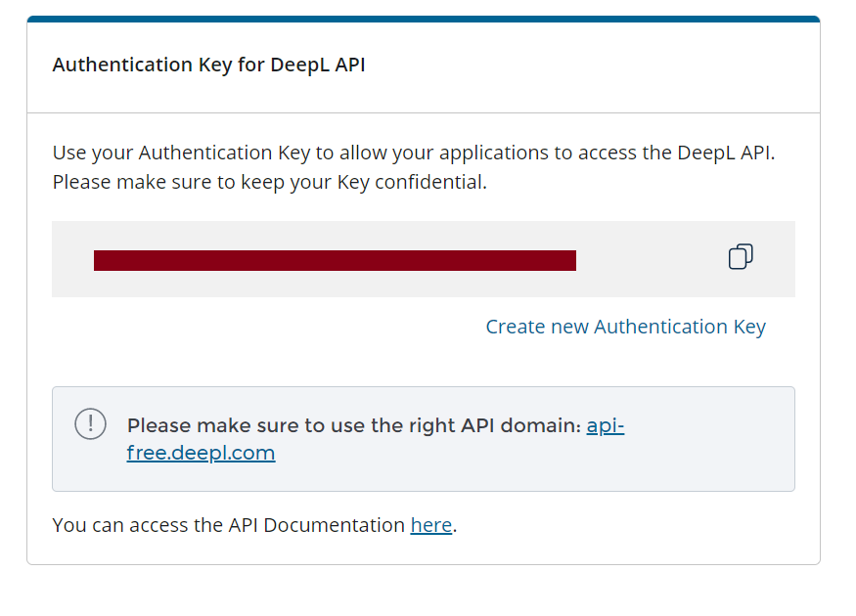This screenshot has width=856, height=616.
Task: Click the 'Please make sure to keep your Key confidential.' text
Action: (x=270, y=182)
